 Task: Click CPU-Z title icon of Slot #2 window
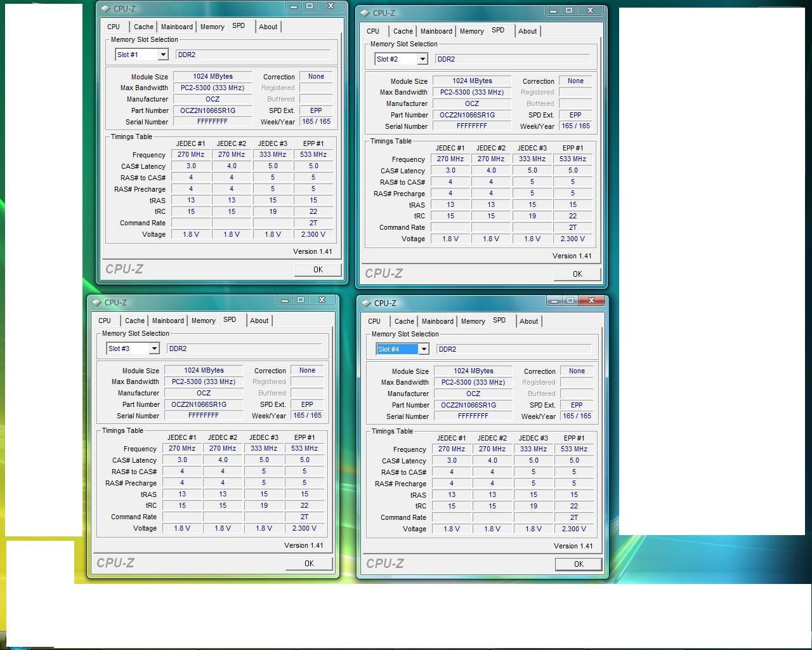click(x=365, y=13)
